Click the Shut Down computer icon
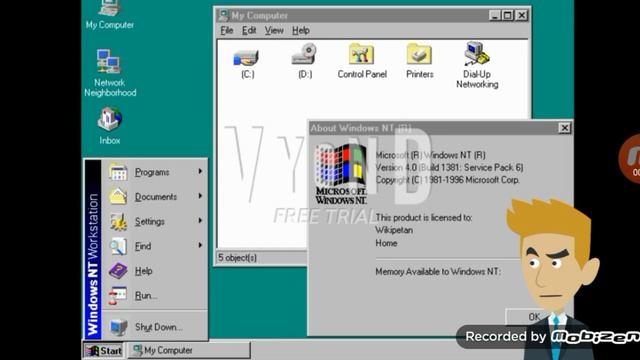The width and height of the screenshot is (640, 360). [x=118, y=327]
